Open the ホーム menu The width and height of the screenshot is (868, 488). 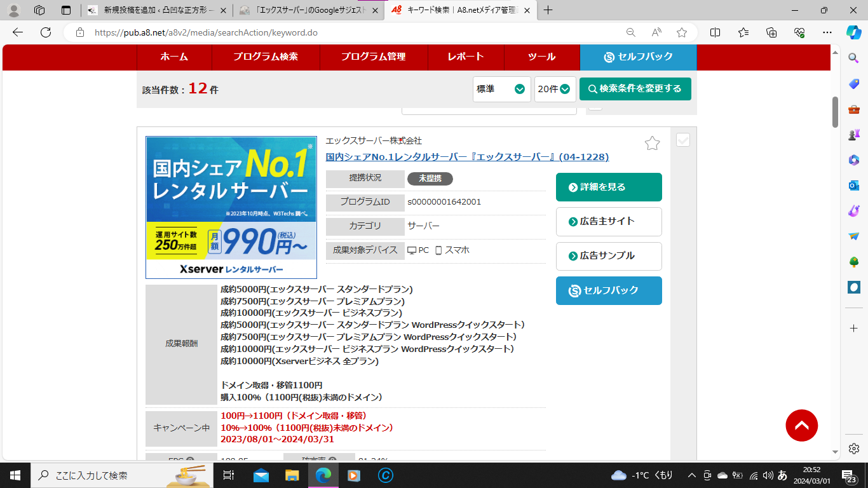(x=174, y=57)
